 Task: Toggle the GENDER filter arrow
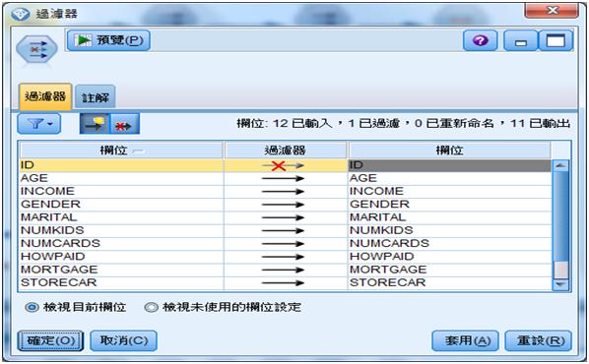[284, 205]
